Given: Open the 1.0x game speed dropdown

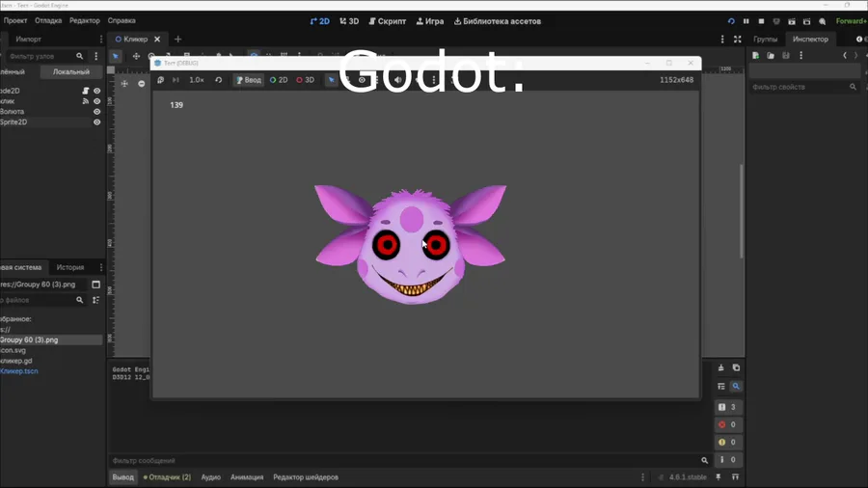Looking at the screenshot, I should pos(197,80).
